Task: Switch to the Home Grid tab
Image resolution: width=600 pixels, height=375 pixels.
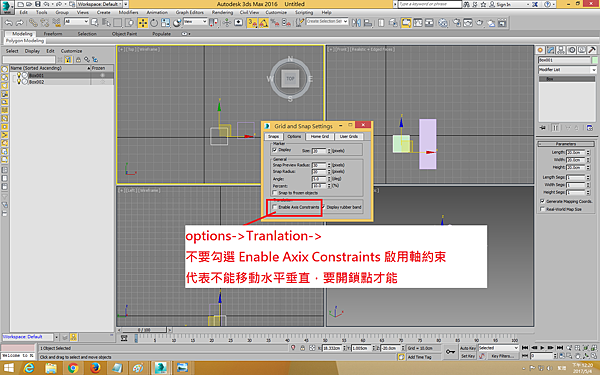Action: click(320, 137)
